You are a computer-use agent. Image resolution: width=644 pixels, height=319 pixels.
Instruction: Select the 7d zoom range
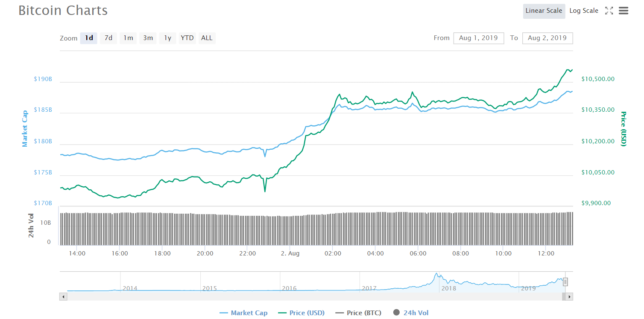coord(108,38)
